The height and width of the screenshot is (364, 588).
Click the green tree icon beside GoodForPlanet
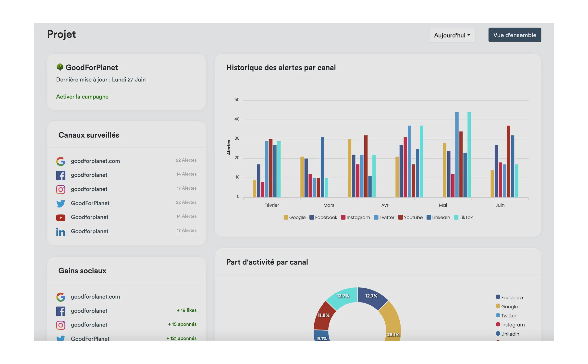60,67
